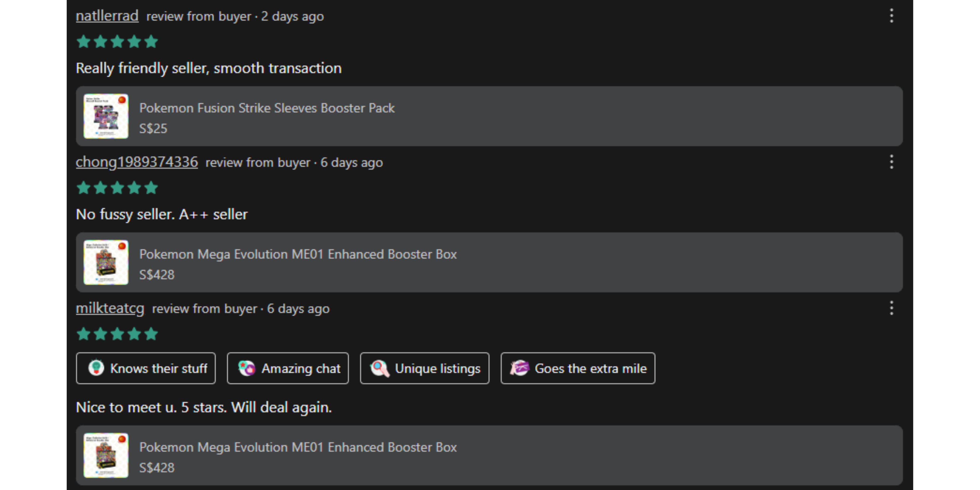The height and width of the screenshot is (490, 980).
Task: Click the magnifier icon in Unique listings
Action: coord(380,368)
